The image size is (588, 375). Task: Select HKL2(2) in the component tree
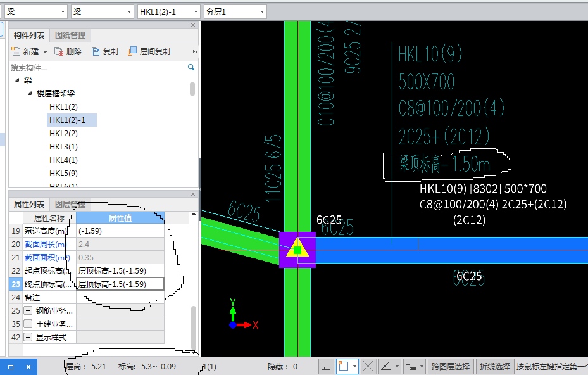63,133
